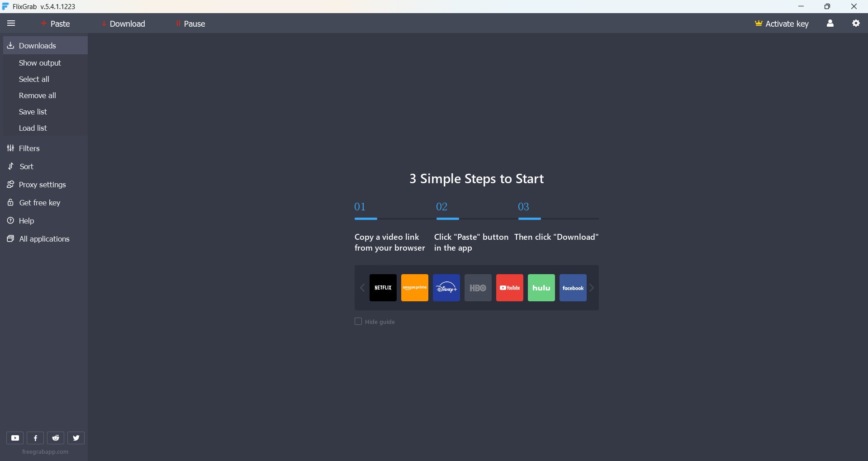Click the user account icon
This screenshot has width=868, height=461.
[830, 24]
